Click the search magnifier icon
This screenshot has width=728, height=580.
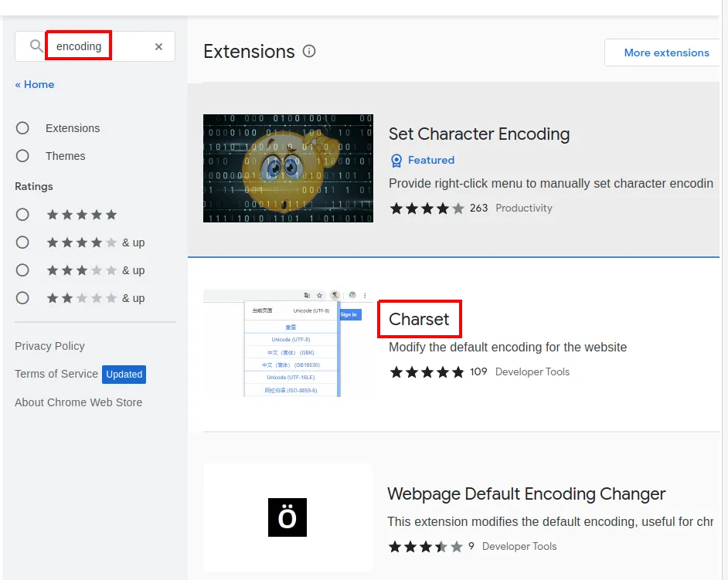(x=36, y=46)
